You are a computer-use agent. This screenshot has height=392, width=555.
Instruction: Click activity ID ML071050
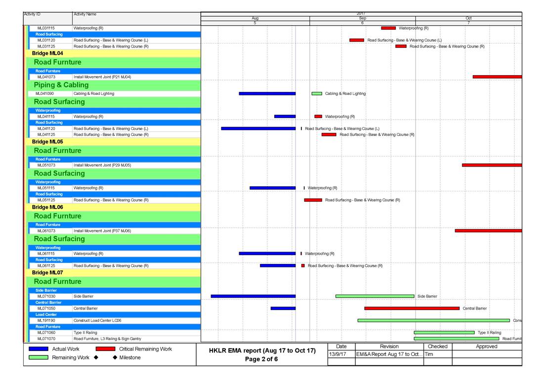point(46,308)
